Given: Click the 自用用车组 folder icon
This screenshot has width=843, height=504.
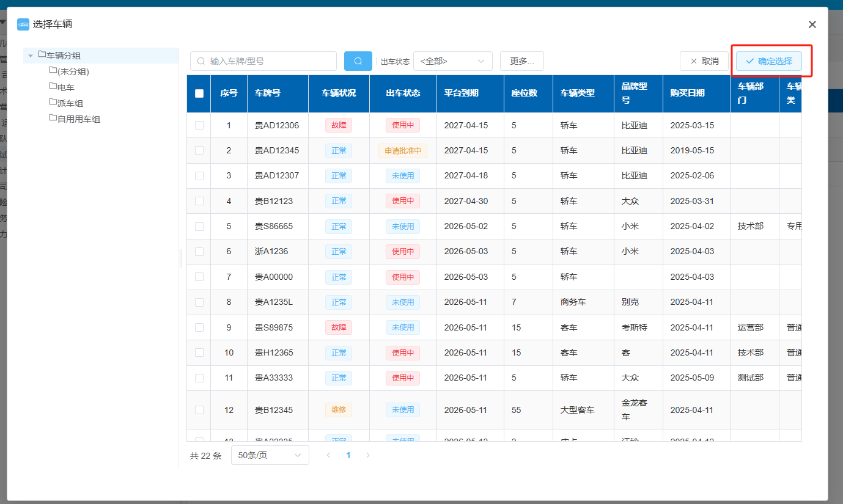Looking at the screenshot, I should (53, 119).
